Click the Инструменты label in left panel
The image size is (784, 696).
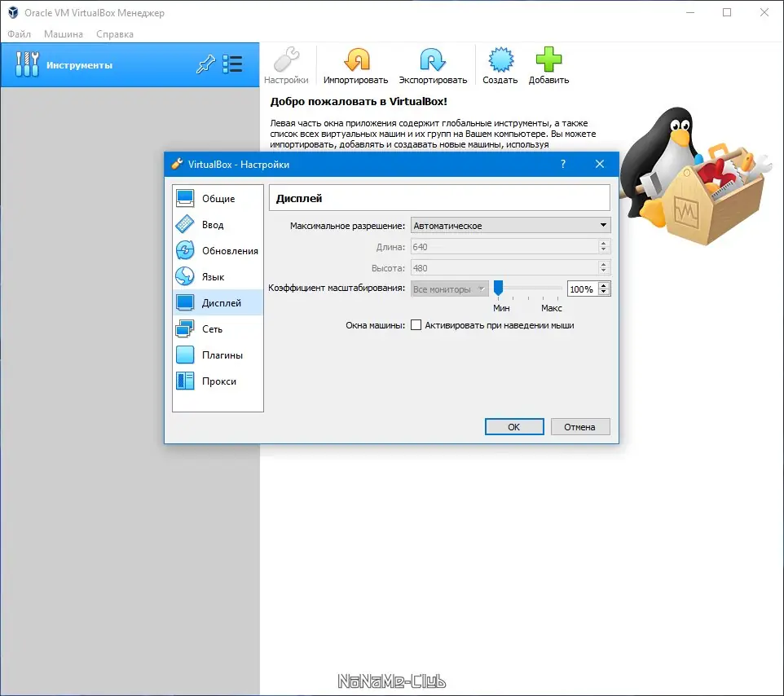80,65
